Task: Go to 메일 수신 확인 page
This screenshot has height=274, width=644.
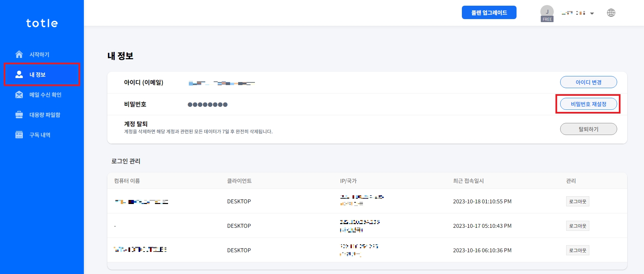Action: point(45,95)
